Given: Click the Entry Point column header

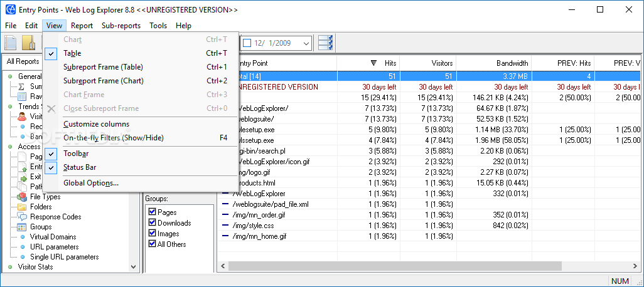Looking at the screenshot, I should point(288,63).
